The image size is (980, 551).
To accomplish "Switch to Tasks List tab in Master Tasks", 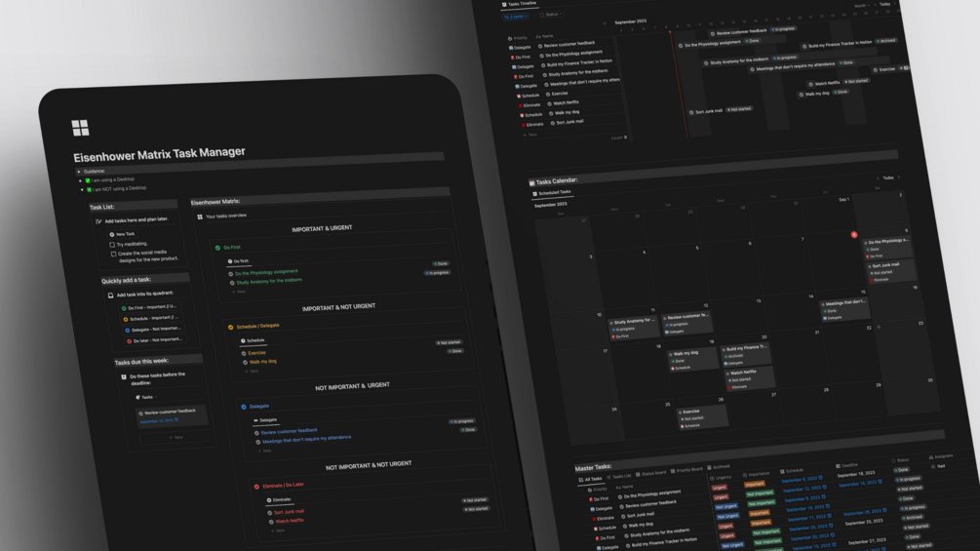I will pos(619,477).
